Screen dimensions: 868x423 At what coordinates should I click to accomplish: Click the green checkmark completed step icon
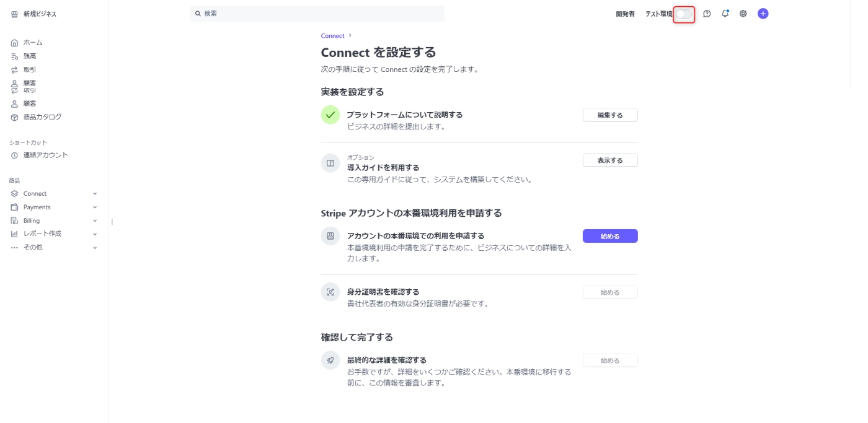[330, 115]
